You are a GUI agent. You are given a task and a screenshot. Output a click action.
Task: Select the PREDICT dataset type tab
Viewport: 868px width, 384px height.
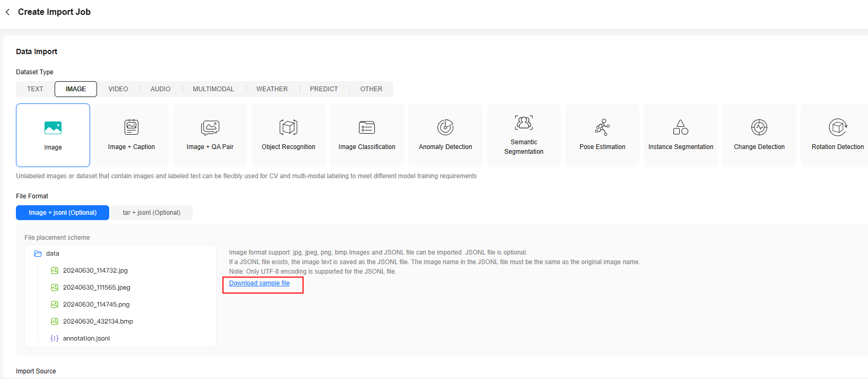324,89
